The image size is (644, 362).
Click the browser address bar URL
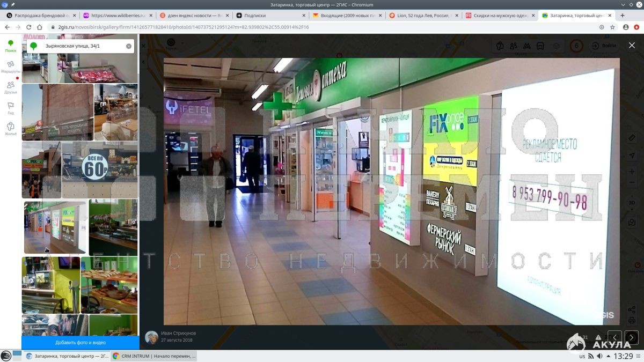pos(182,27)
